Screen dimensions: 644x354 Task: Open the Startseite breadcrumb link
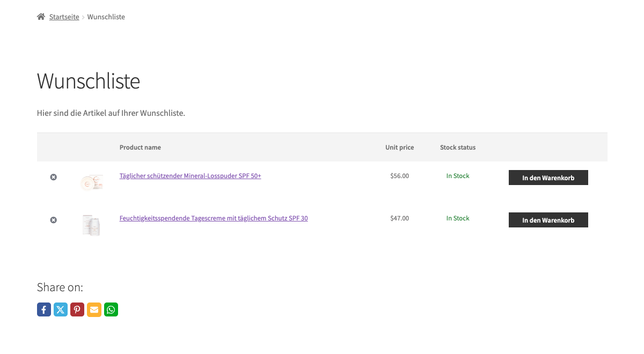64,17
